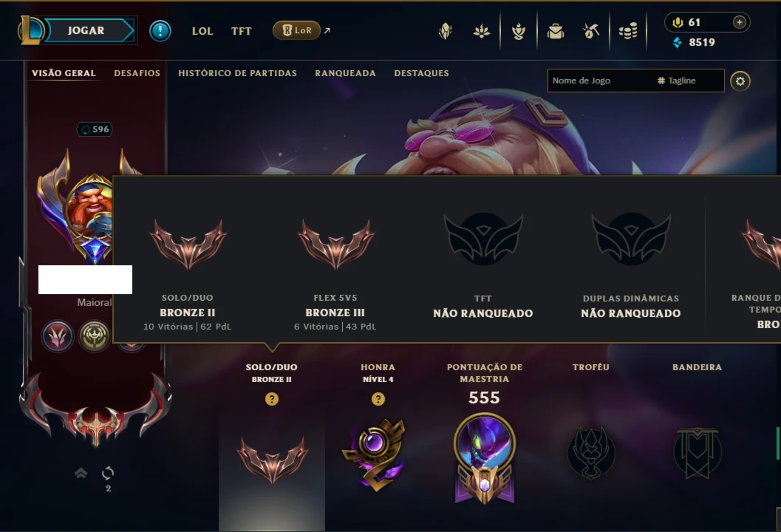
Task: Open the Loot hammer icon
Action: coord(590,31)
